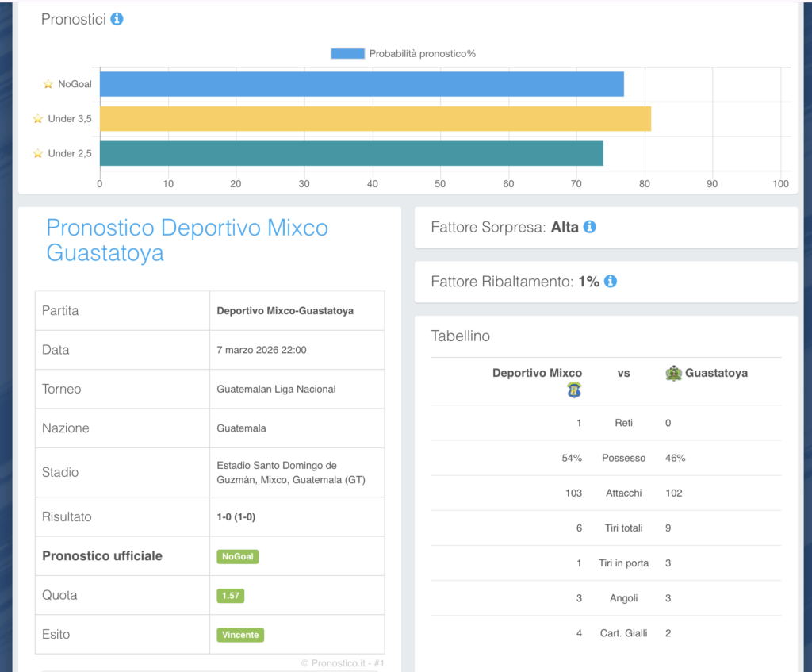Screen dimensions: 812x672
Task: Click the Fattore Ribaltamento info icon
Action: pos(611,281)
